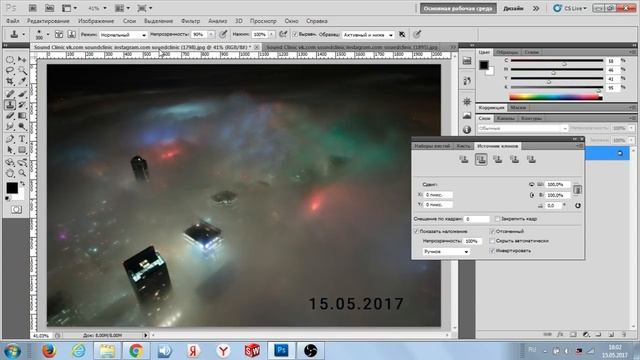Select the Rectangle shape tool
Screen dimensions: 640x360
(22, 150)
